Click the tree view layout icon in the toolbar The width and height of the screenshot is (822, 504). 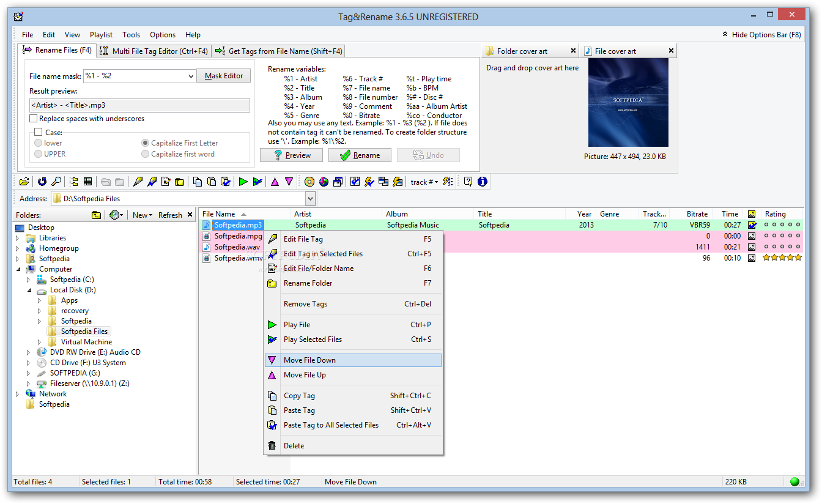click(74, 182)
